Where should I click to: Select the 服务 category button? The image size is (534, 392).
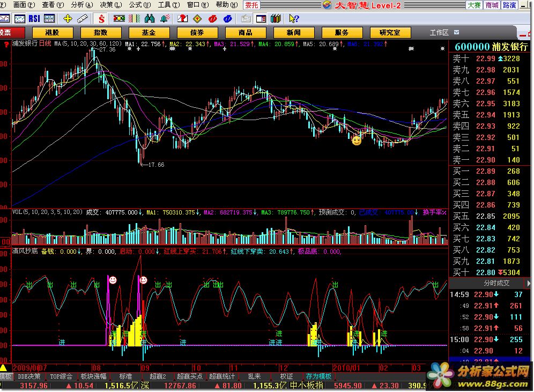click(342, 33)
